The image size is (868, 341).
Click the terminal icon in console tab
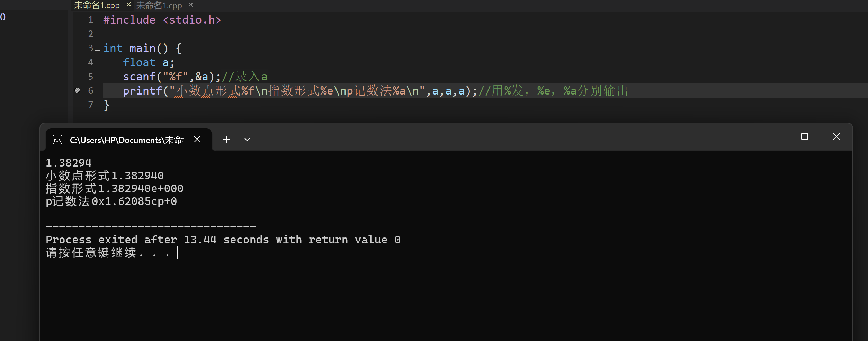57,140
